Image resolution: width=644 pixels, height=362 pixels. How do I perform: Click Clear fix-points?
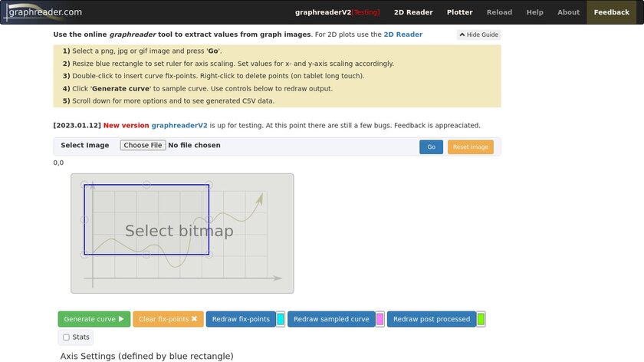[x=168, y=319]
